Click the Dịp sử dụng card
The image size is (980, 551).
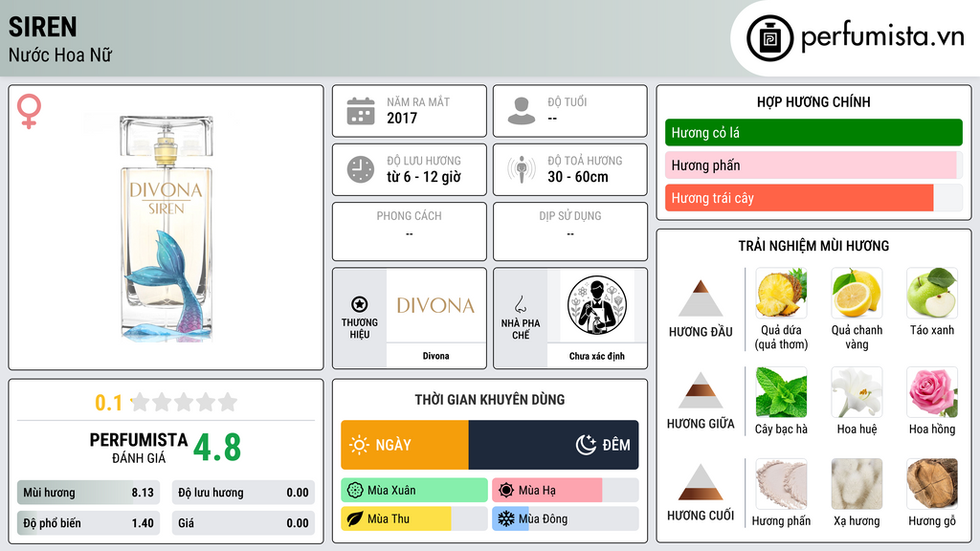[x=570, y=231]
